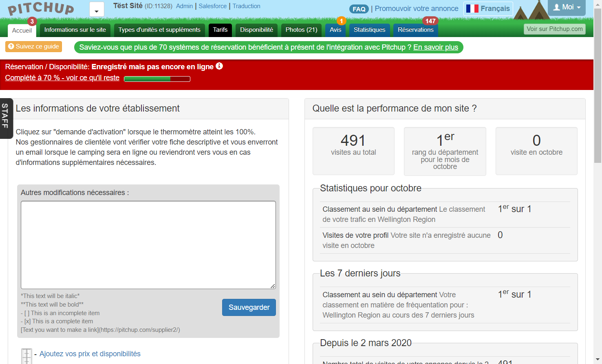Open Complété à 70 % link
Viewport: 602px width, 364px height.
click(62, 78)
